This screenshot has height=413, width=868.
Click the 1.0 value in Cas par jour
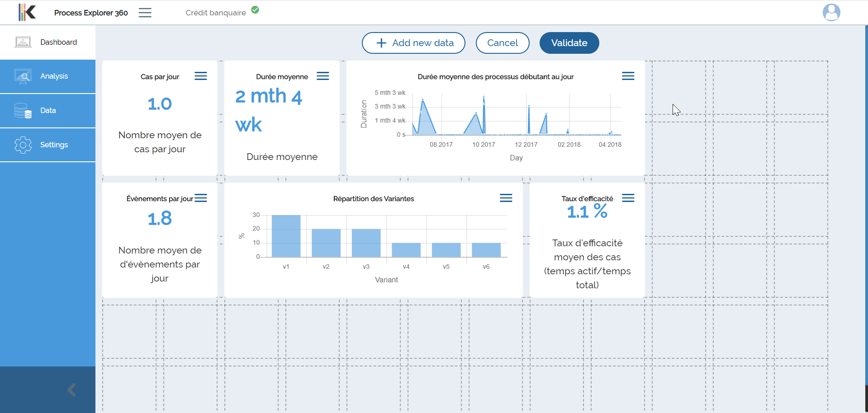pos(160,104)
